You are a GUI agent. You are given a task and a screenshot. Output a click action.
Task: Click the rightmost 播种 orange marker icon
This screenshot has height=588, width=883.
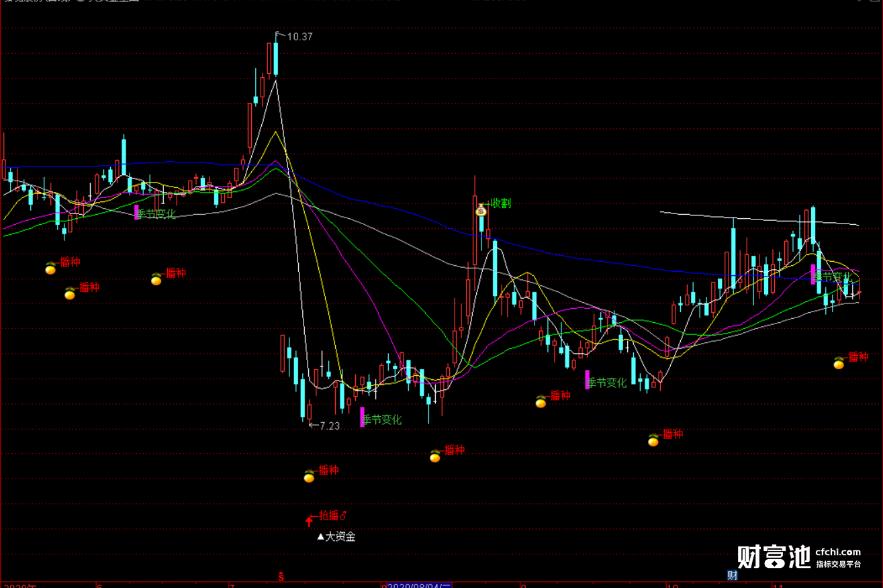839,363
